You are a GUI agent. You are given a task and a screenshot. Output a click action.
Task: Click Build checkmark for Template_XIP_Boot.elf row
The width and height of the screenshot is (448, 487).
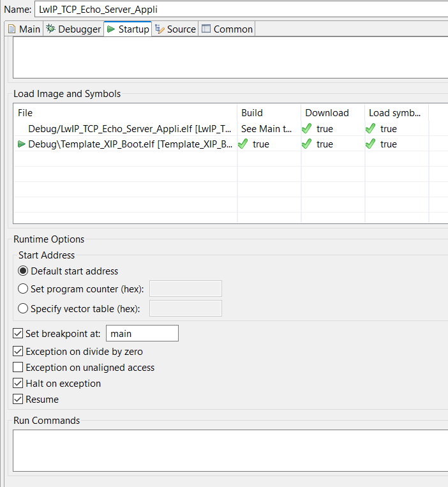(x=243, y=144)
